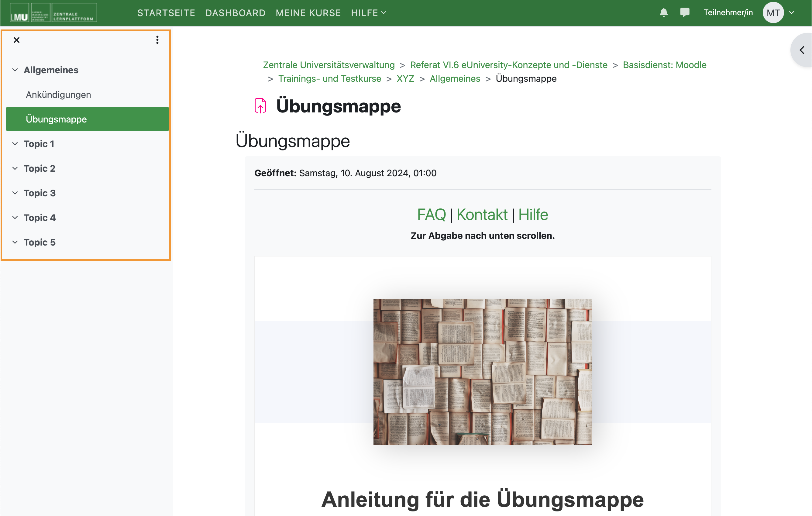Collapse the Topic 3 section chevron
812x516 pixels.
[15, 193]
